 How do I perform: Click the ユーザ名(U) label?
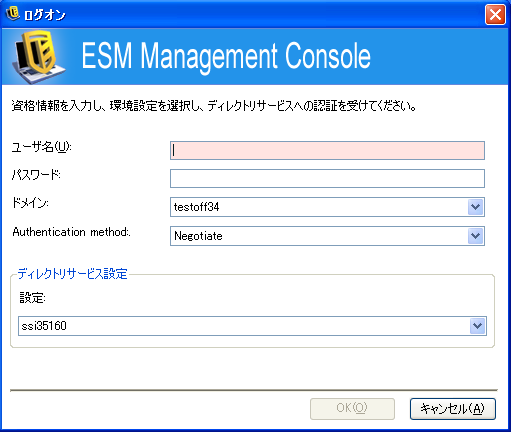[42, 147]
